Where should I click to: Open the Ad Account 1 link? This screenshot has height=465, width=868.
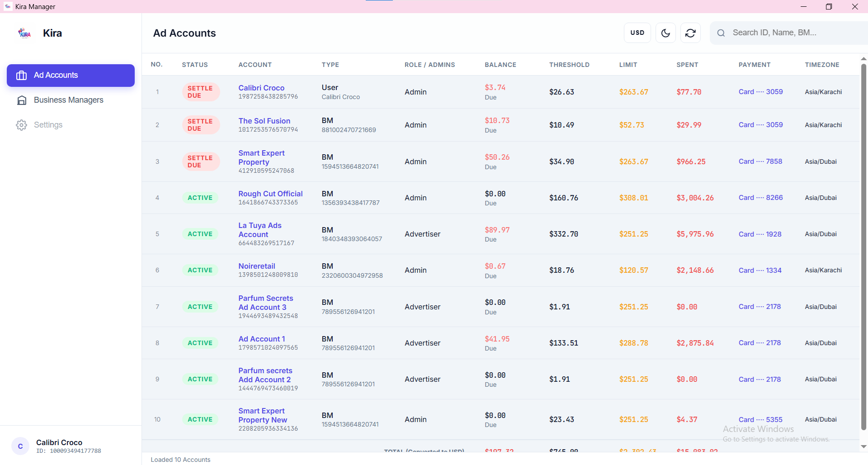[262, 339]
